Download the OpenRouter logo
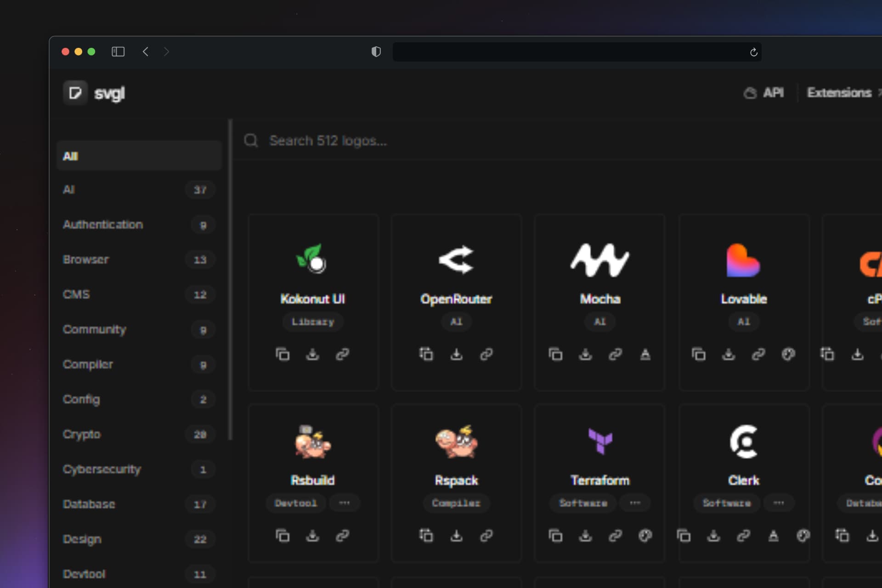The width and height of the screenshot is (882, 588). [456, 354]
